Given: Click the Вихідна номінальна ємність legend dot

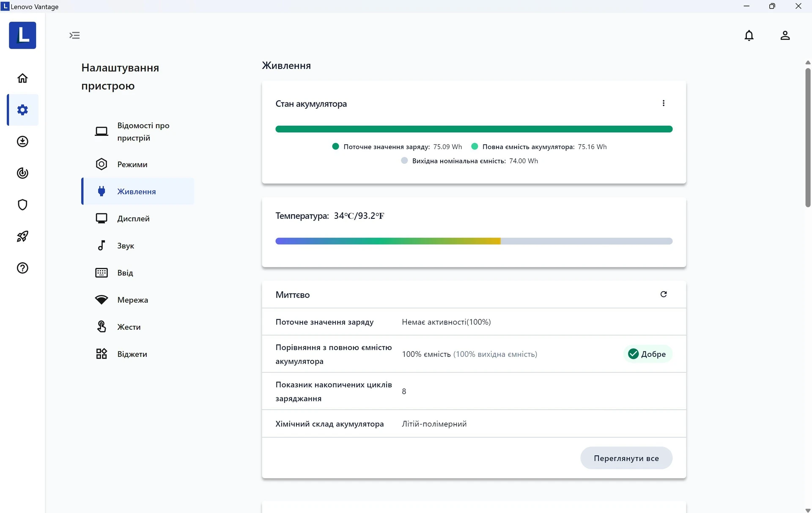Looking at the screenshot, I should click(404, 161).
